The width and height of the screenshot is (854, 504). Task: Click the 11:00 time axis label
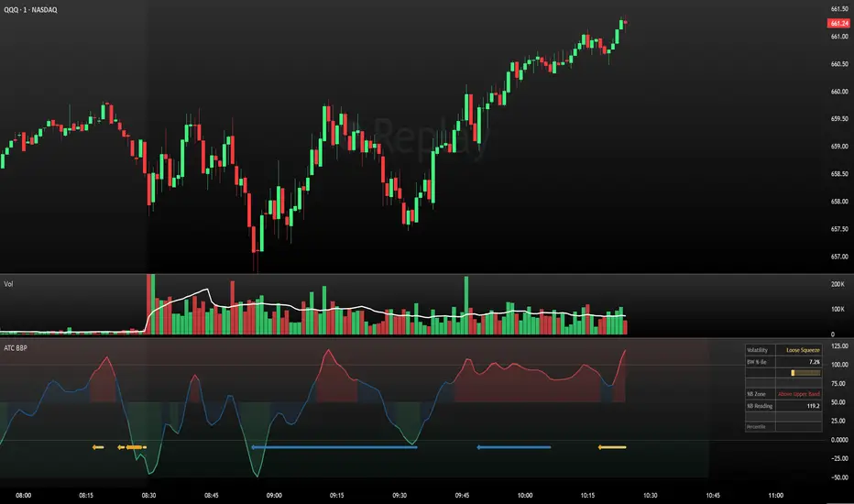click(x=775, y=495)
